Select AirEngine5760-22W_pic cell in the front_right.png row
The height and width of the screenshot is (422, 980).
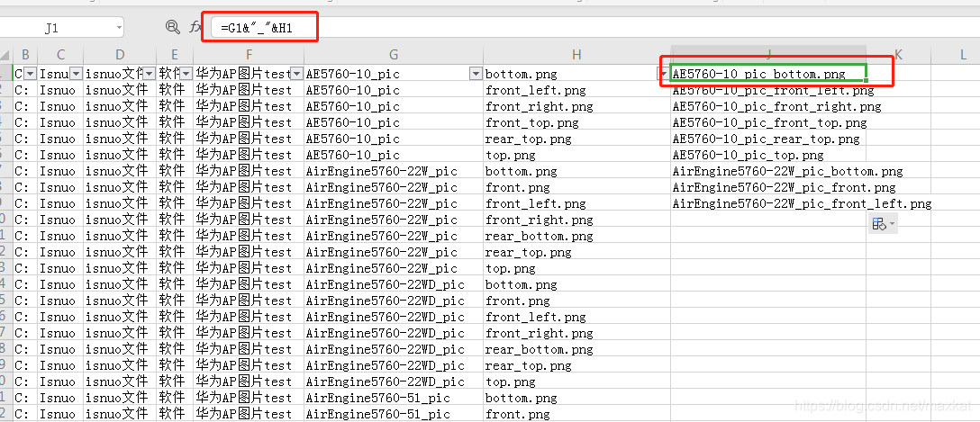coord(394,220)
